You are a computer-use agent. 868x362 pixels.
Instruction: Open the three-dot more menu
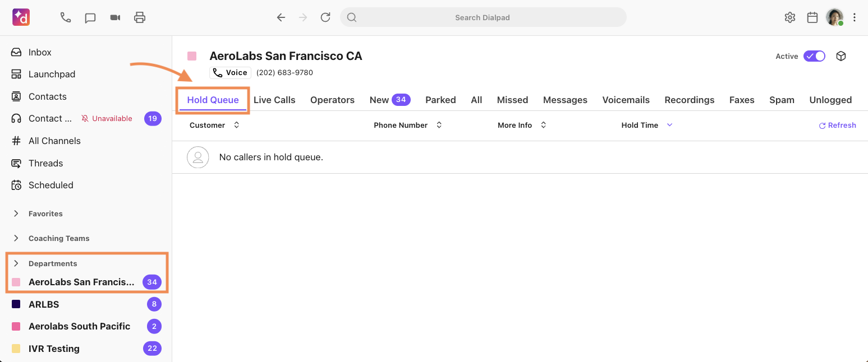(855, 17)
